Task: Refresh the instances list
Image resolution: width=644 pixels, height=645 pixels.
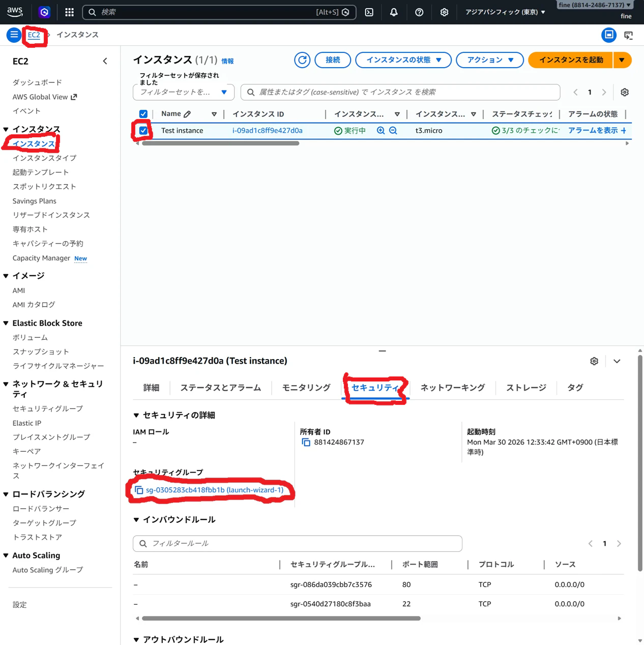Action: point(302,60)
